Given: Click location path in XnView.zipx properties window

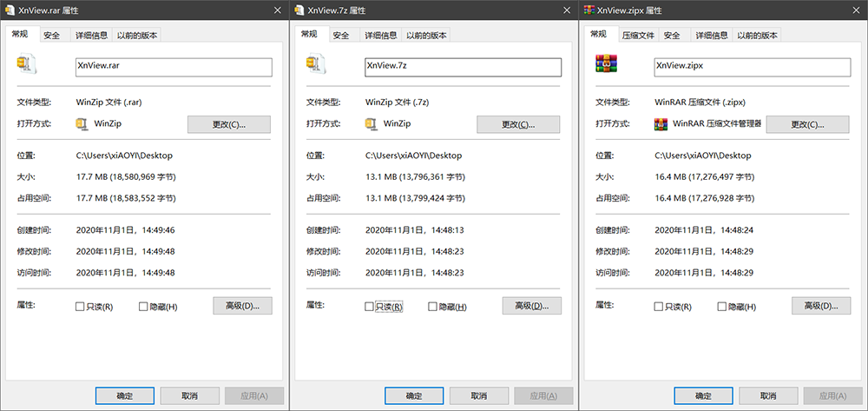Looking at the screenshot, I should [x=703, y=156].
